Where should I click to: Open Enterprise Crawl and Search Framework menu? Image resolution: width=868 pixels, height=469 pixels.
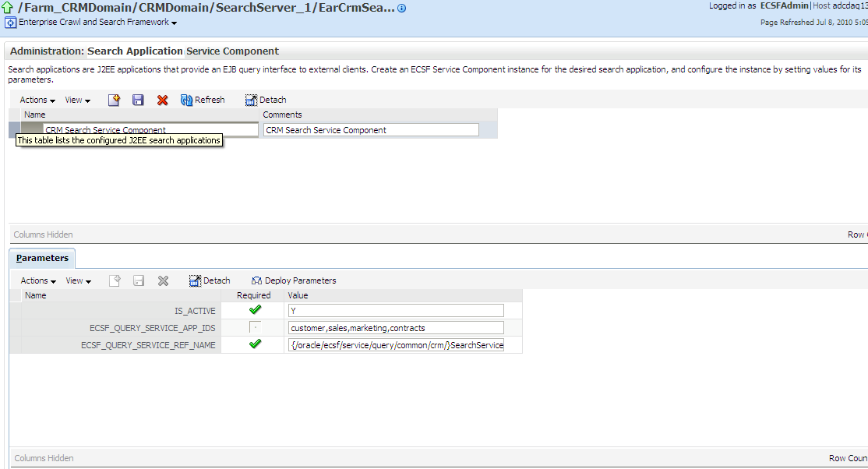pyautogui.click(x=98, y=22)
